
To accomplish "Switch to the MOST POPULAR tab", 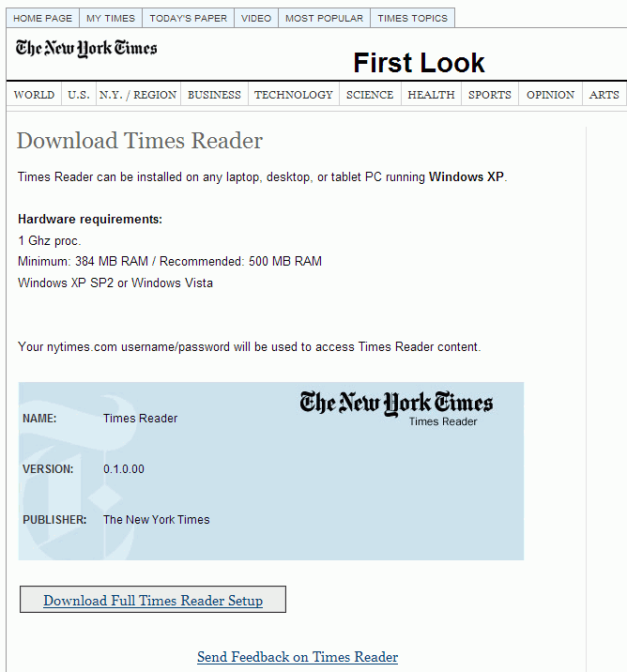I will click(x=324, y=18).
